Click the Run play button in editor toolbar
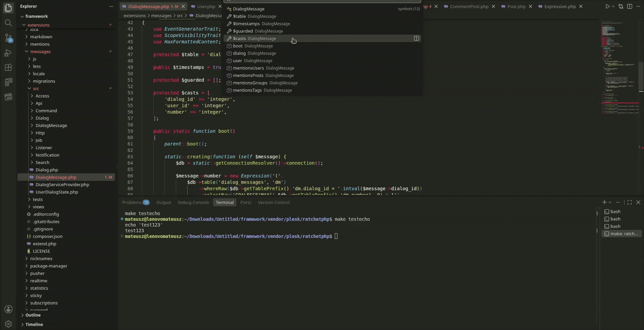644x330 pixels. coord(607,6)
